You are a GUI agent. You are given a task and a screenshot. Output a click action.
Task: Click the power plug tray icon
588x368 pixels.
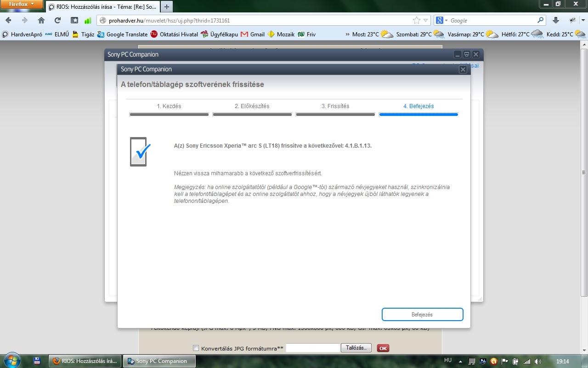(x=515, y=362)
